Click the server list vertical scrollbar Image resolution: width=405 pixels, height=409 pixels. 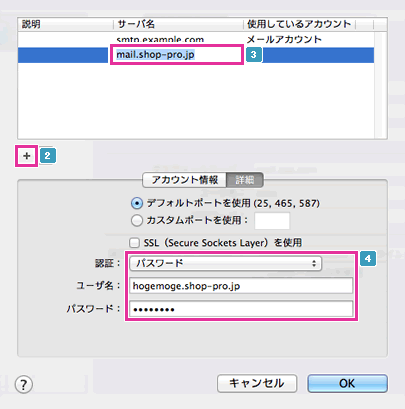tap(380, 85)
